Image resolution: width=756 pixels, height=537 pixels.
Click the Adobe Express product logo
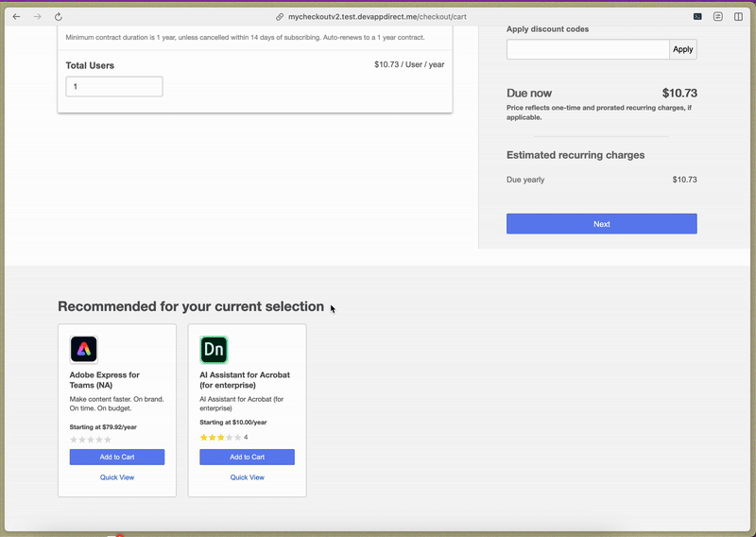(84, 350)
